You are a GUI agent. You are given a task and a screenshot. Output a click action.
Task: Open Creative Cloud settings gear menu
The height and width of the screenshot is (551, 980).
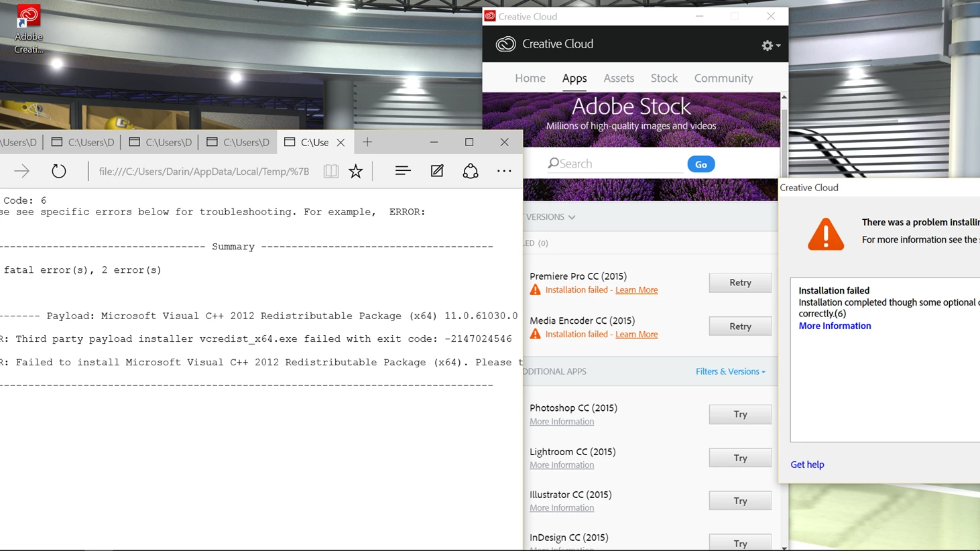click(x=771, y=46)
